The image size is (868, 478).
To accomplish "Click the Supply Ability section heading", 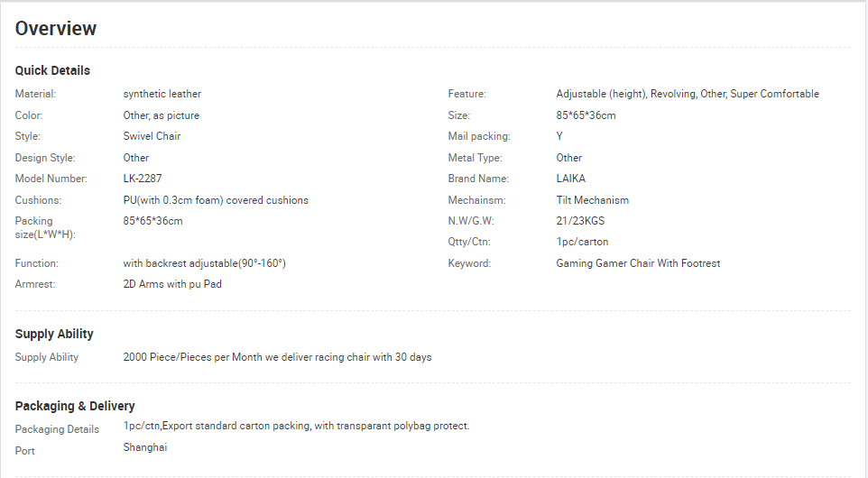I will (x=54, y=334).
